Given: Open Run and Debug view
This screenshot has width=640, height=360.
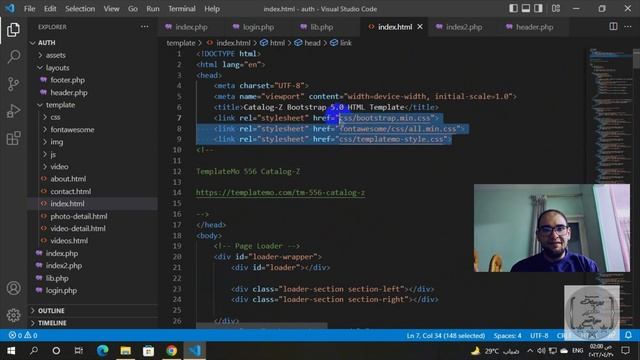Looking at the screenshot, I should coord(13,111).
